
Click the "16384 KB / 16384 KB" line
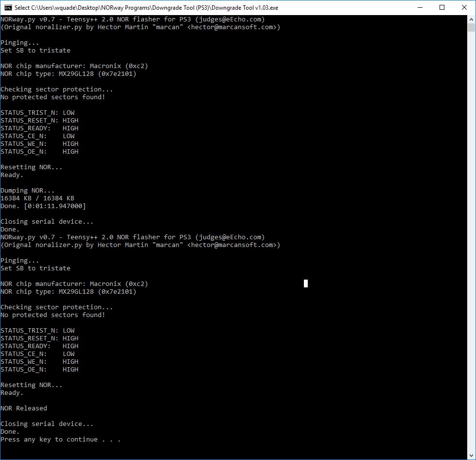[x=37, y=198]
